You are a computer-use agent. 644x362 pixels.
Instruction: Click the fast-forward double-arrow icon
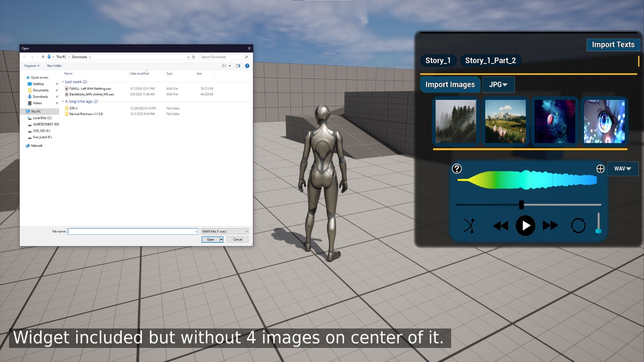(550, 226)
